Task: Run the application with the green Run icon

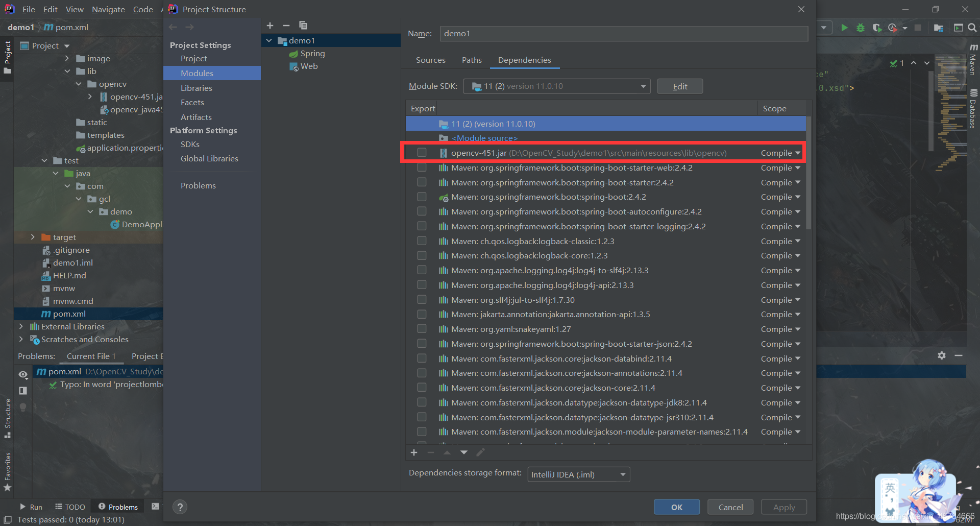Action: pyautogui.click(x=844, y=28)
